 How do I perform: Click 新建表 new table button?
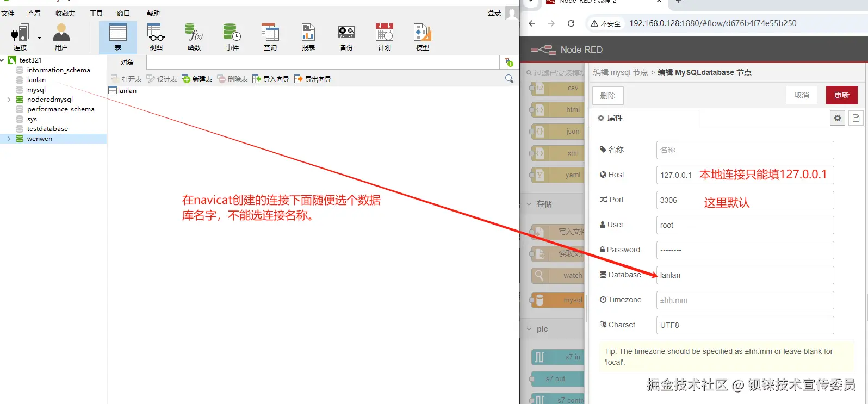(x=197, y=79)
